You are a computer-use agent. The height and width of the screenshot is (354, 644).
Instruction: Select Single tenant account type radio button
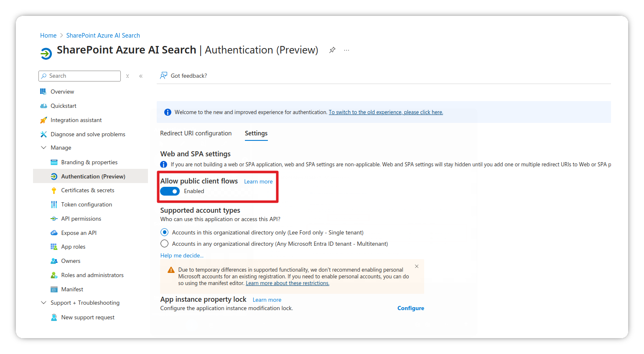click(x=164, y=232)
